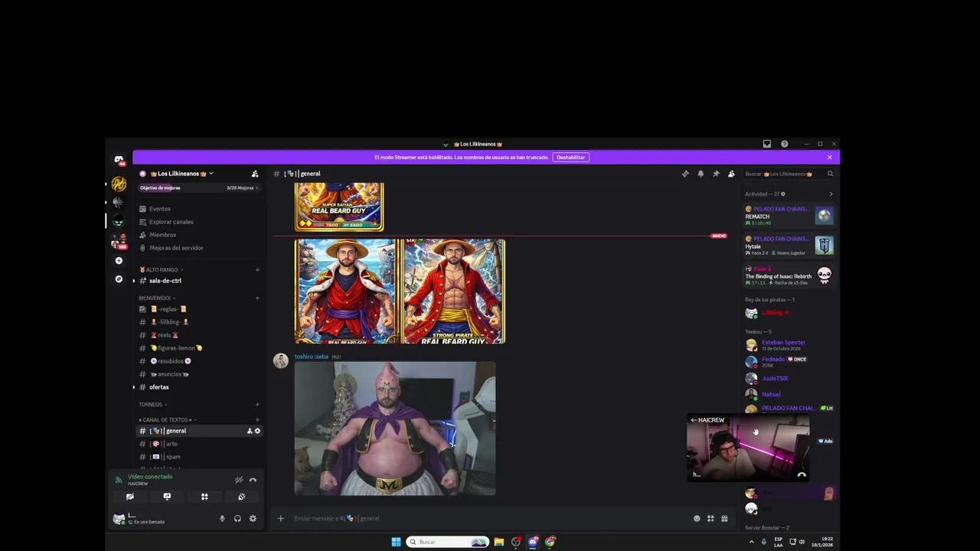Toggle the member list visibility

coord(731,174)
